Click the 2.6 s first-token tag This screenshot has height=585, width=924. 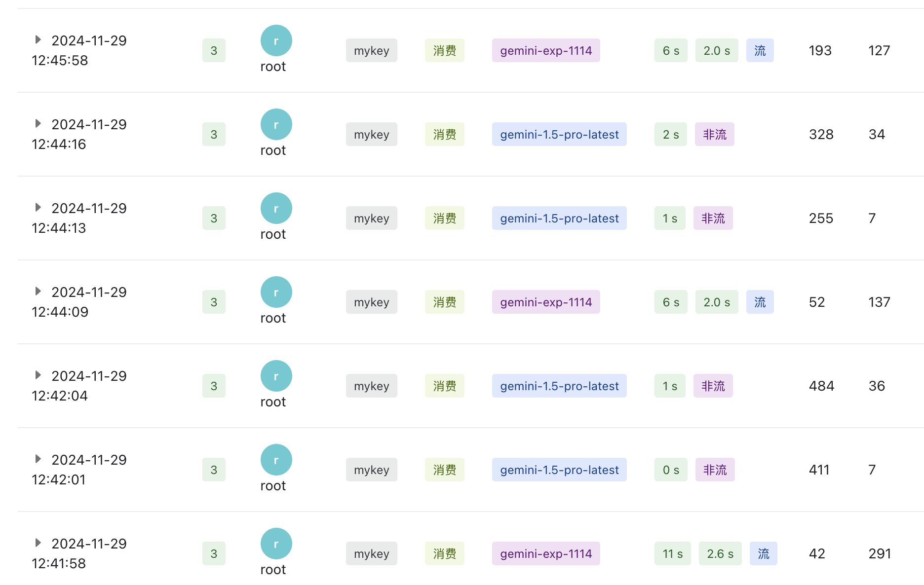(x=720, y=553)
